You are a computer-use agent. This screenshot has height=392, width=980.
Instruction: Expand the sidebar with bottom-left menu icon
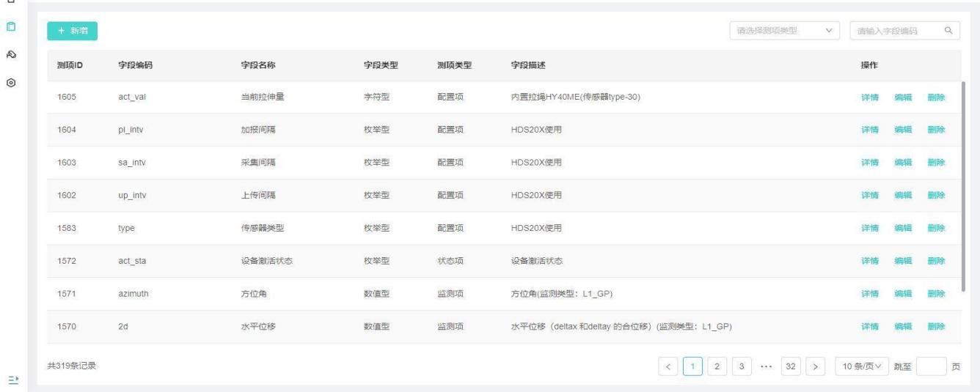pos(11,379)
